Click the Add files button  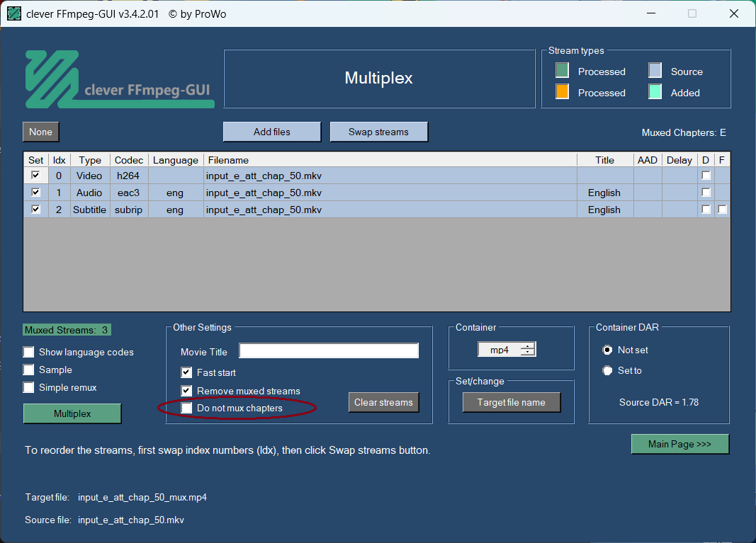(x=272, y=132)
